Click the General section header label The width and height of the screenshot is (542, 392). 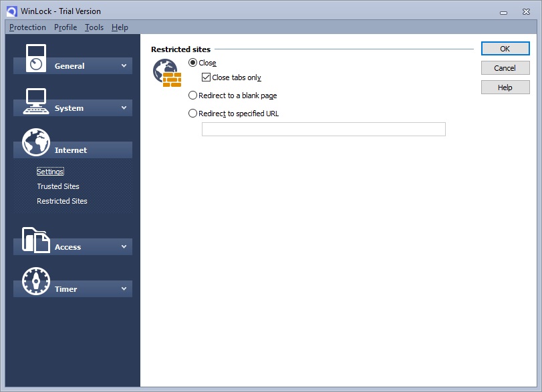click(70, 66)
